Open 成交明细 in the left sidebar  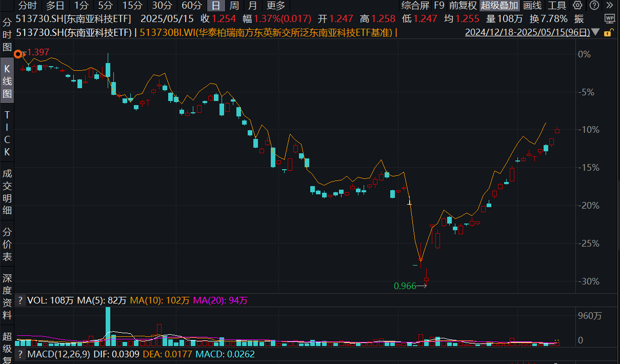7,191
